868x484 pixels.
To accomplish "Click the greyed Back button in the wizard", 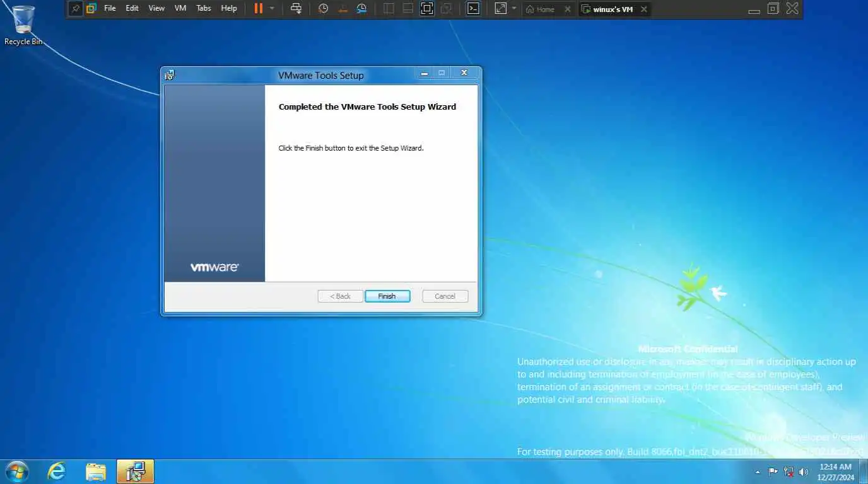I will tap(340, 296).
